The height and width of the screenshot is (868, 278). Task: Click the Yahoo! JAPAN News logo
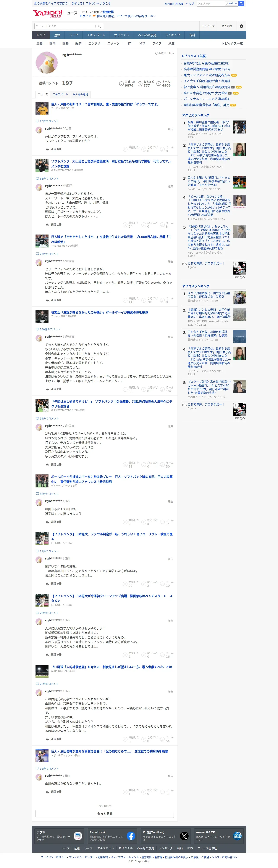pos(55,14)
